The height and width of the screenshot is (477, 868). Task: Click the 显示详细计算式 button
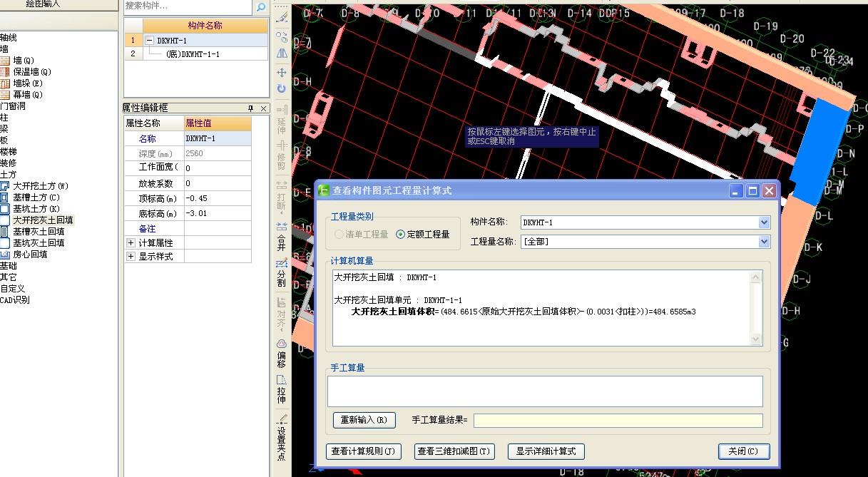click(x=546, y=451)
